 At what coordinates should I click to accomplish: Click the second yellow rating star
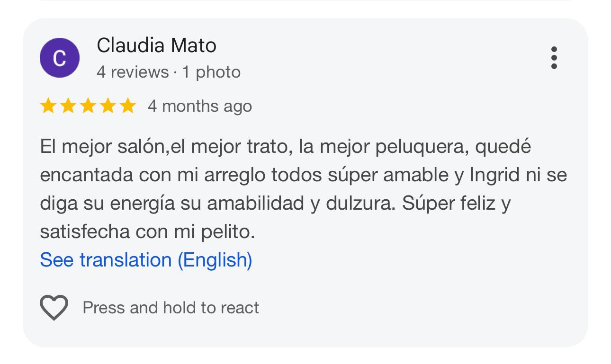click(68, 106)
